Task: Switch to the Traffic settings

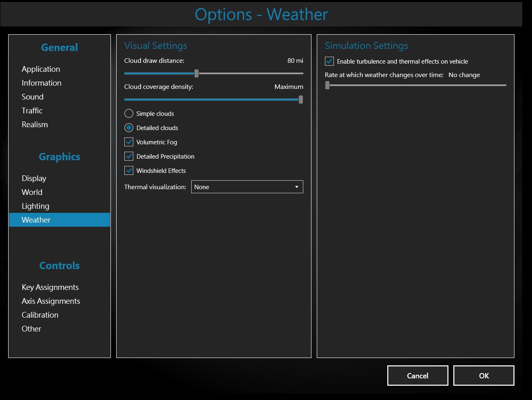Action: tap(32, 110)
